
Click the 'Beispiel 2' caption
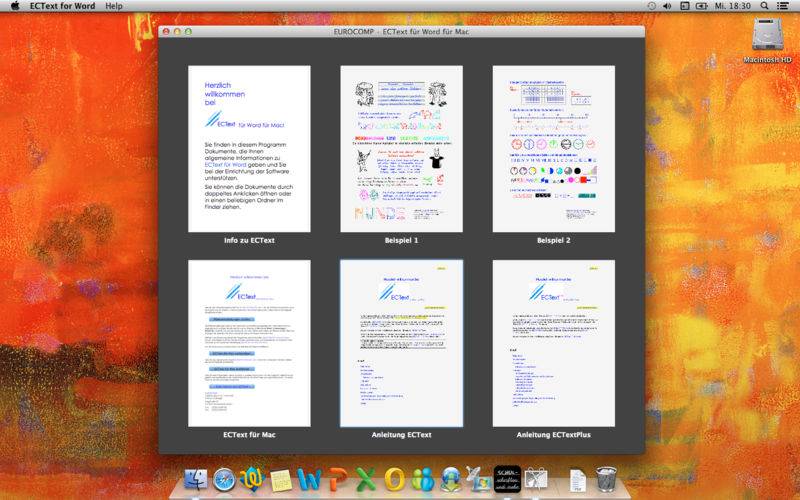(x=554, y=240)
